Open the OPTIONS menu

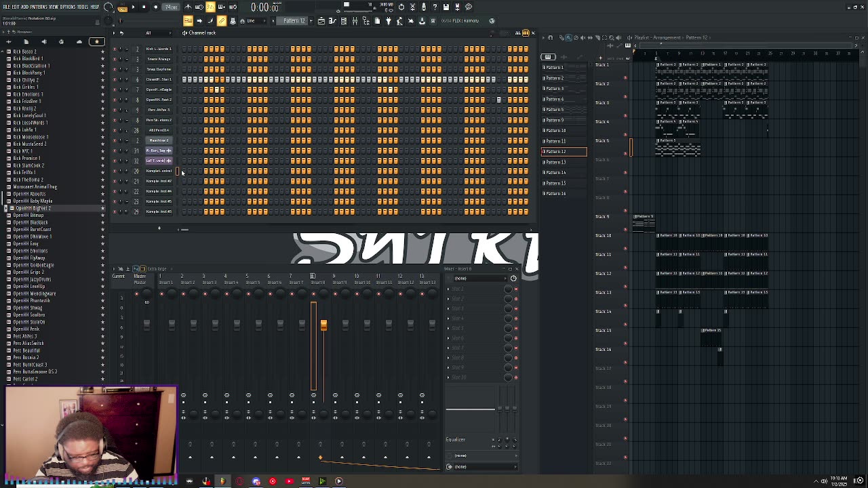click(x=68, y=7)
